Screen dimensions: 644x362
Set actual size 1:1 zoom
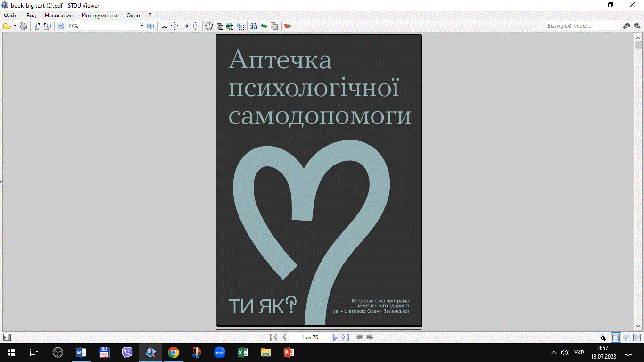pyautogui.click(x=164, y=26)
